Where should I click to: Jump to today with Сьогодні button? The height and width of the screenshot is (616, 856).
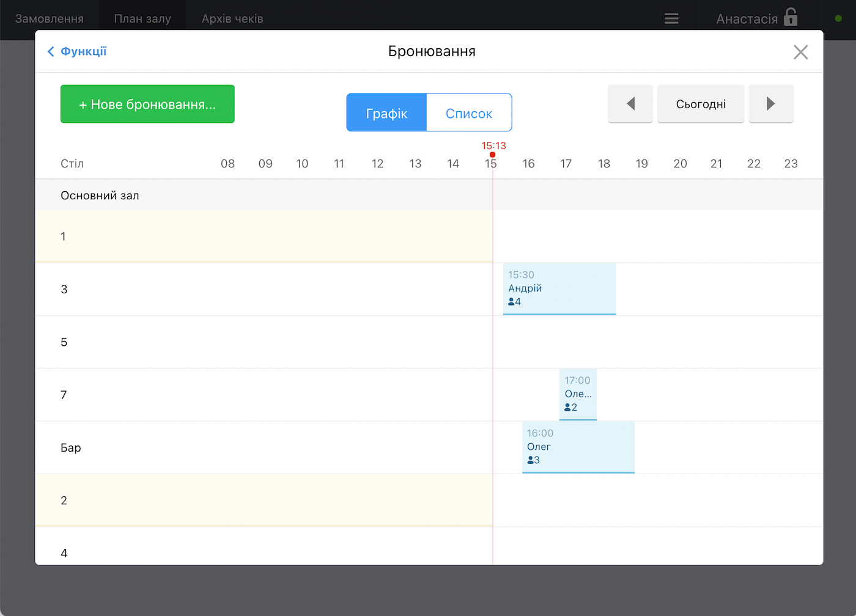pos(701,104)
